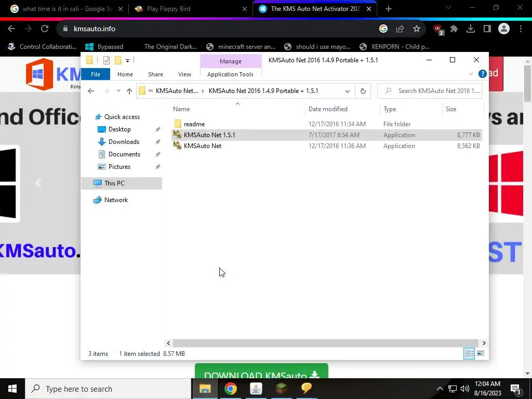Select the KMSAuto Net application icon
The width and height of the screenshot is (532, 399).
[x=177, y=146]
